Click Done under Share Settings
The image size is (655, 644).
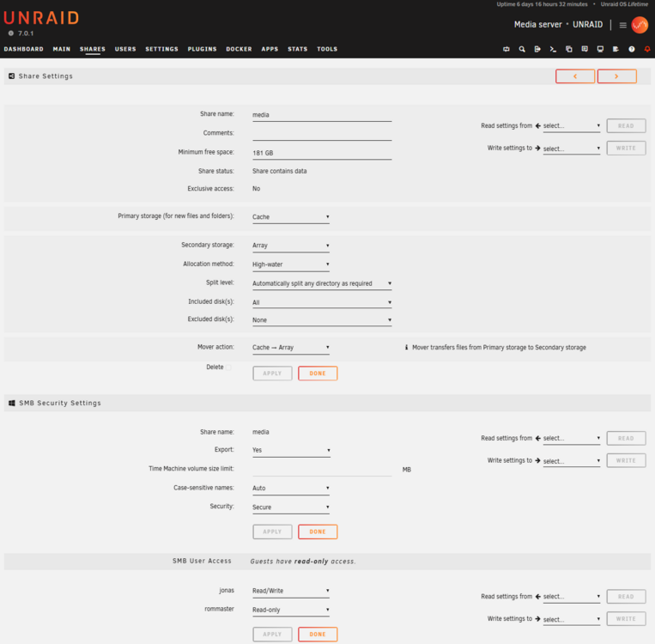(x=318, y=374)
